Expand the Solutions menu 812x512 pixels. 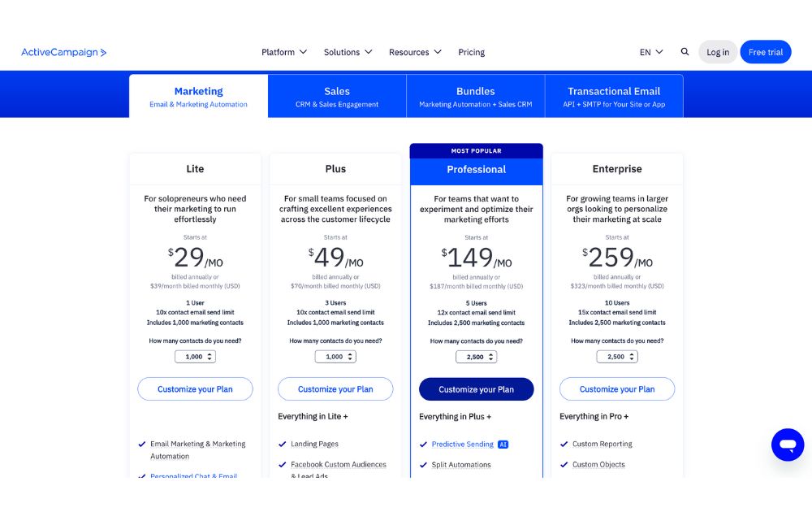[348, 52]
